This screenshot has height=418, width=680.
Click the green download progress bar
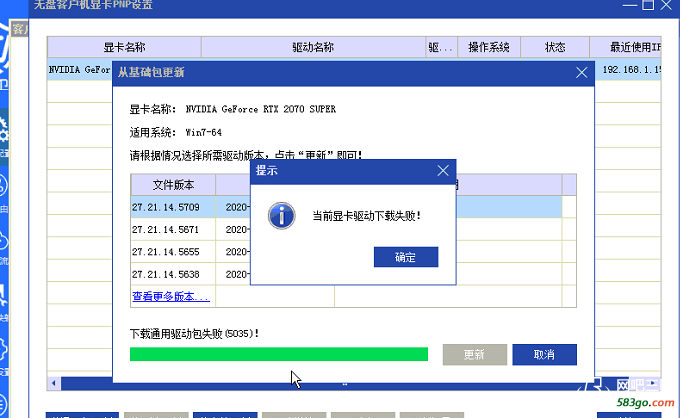click(x=279, y=354)
